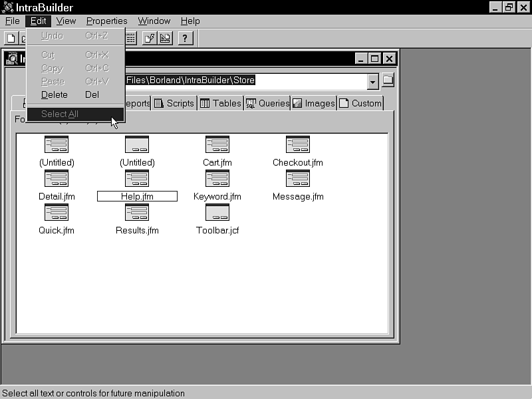Image resolution: width=532 pixels, height=399 pixels.
Task: Select the Results.jfm form icon
Action: point(137,212)
